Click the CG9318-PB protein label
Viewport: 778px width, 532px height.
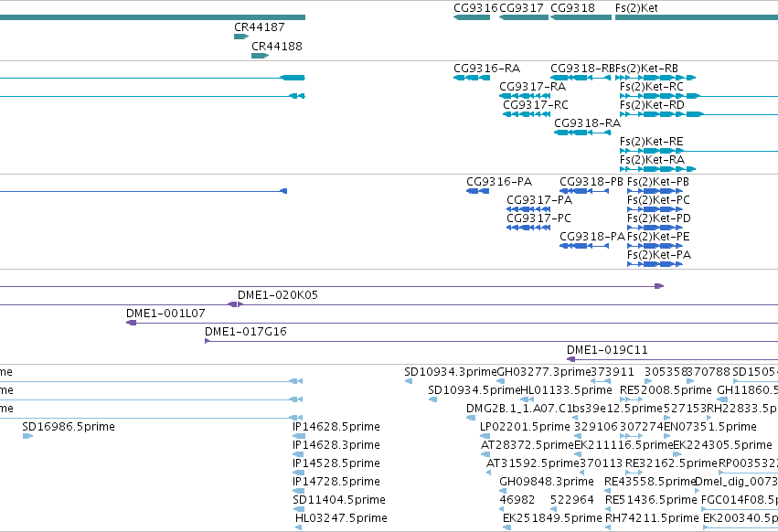[x=591, y=182]
